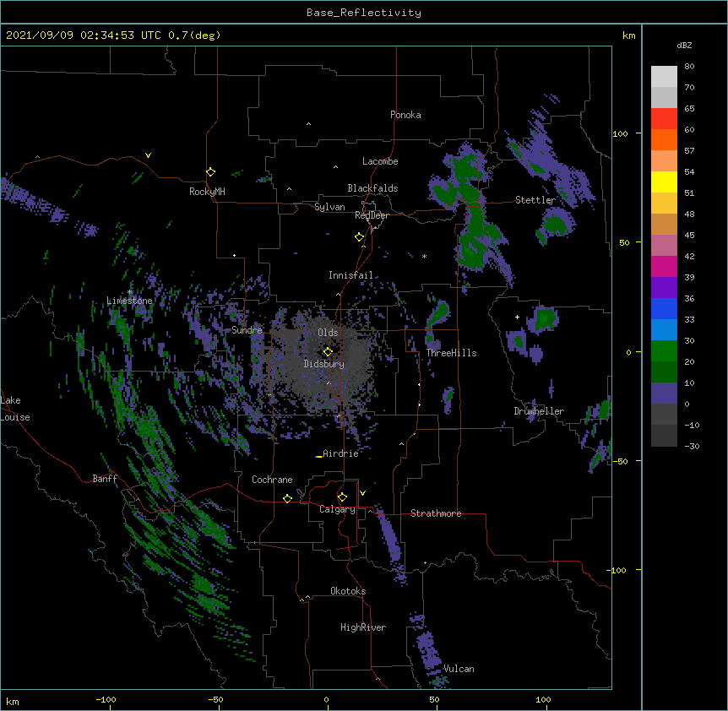728x711 pixels.
Task: Click the Sundre town label
Action: pos(247,330)
